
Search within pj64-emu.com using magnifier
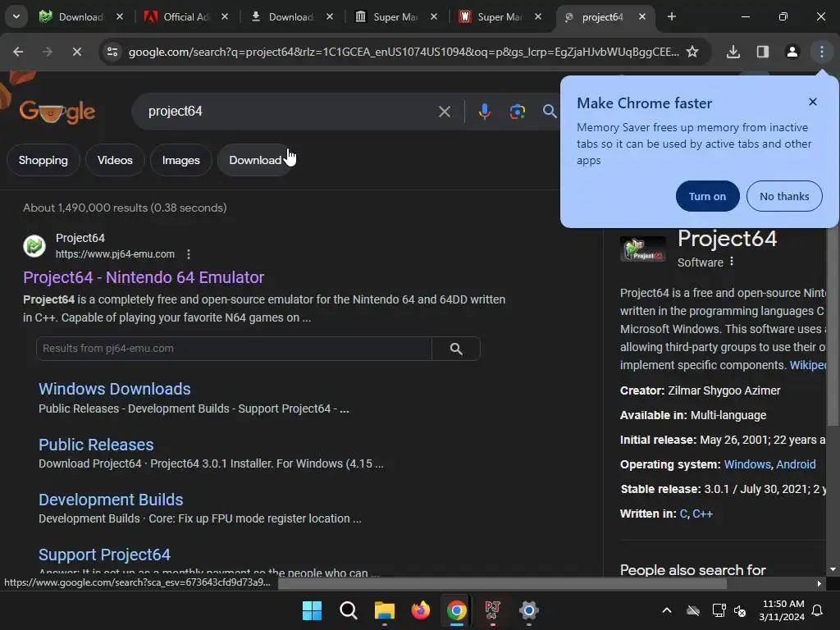456,349
